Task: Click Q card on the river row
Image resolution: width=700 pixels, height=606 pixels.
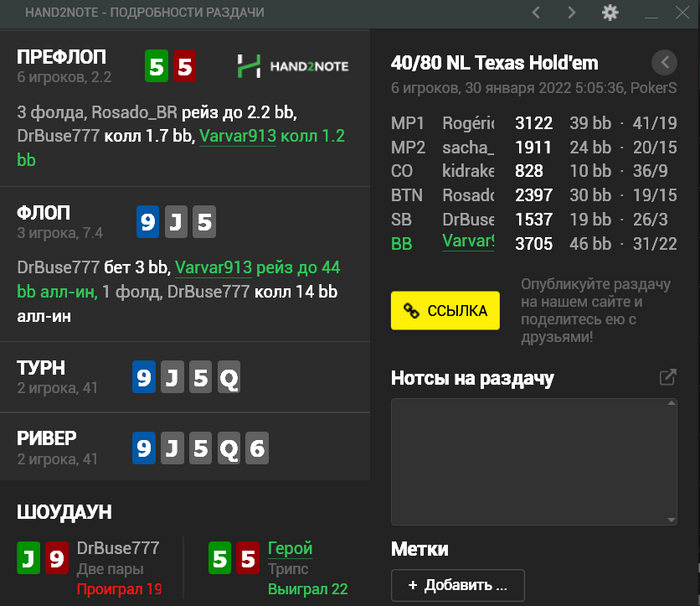Action: pyautogui.click(x=229, y=448)
